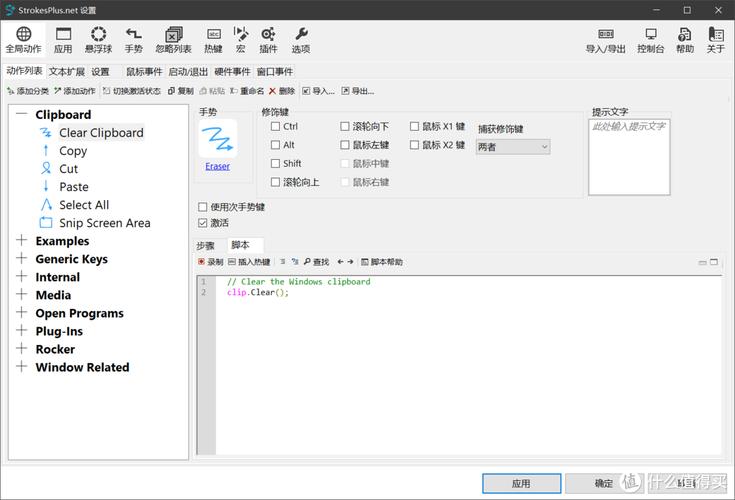Click the 导出... export toolbar button
The image size is (735, 500).
pyautogui.click(x=358, y=91)
